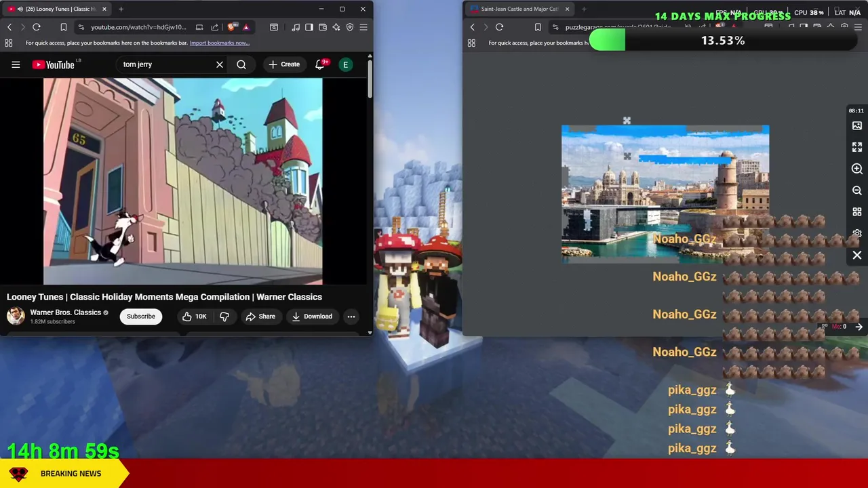Open a new tab in the YouTube window
Image resolution: width=868 pixels, height=488 pixels.
click(121, 9)
